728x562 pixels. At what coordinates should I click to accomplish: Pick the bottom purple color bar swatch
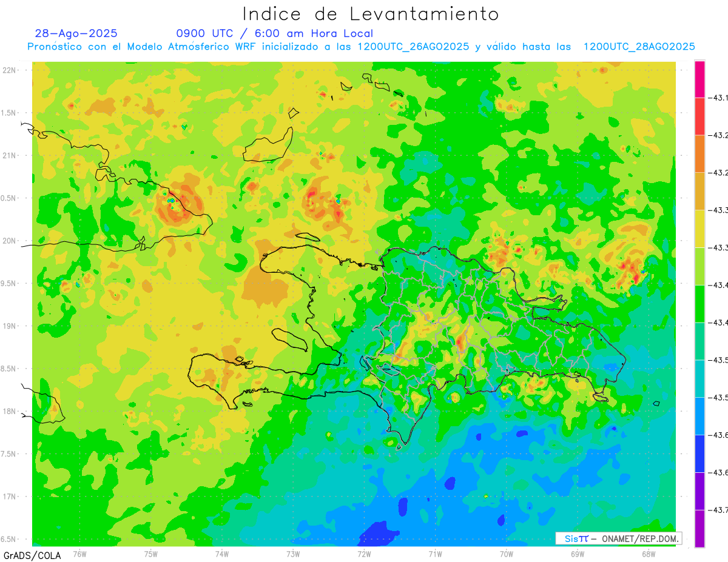point(699,529)
